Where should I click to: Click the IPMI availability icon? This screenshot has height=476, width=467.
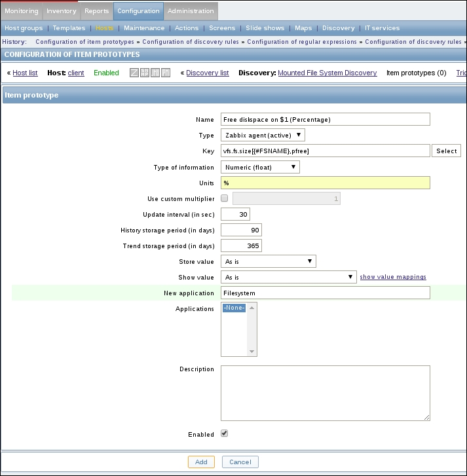click(x=166, y=73)
